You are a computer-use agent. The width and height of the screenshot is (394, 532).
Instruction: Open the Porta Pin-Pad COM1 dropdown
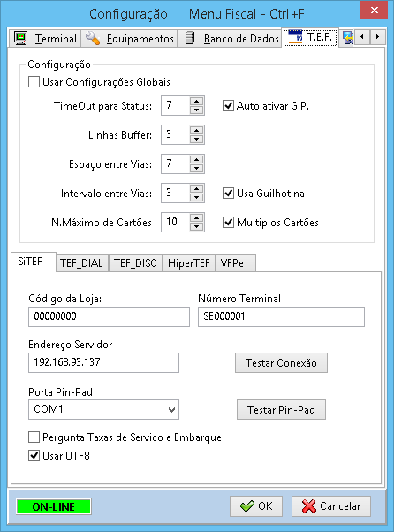point(103,409)
